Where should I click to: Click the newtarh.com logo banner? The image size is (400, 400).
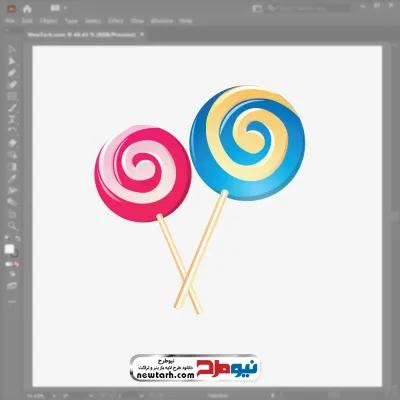pyautogui.click(x=194, y=368)
